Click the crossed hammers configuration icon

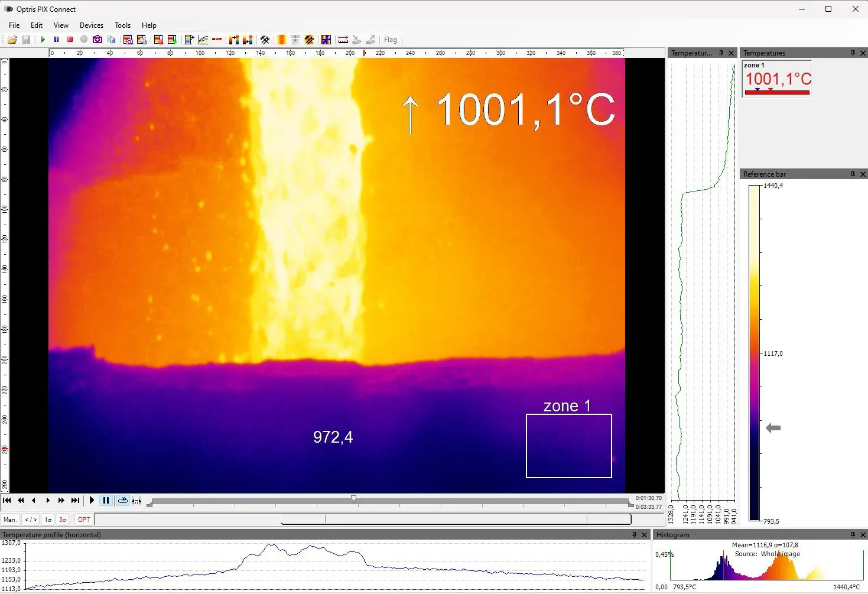pos(265,40)
